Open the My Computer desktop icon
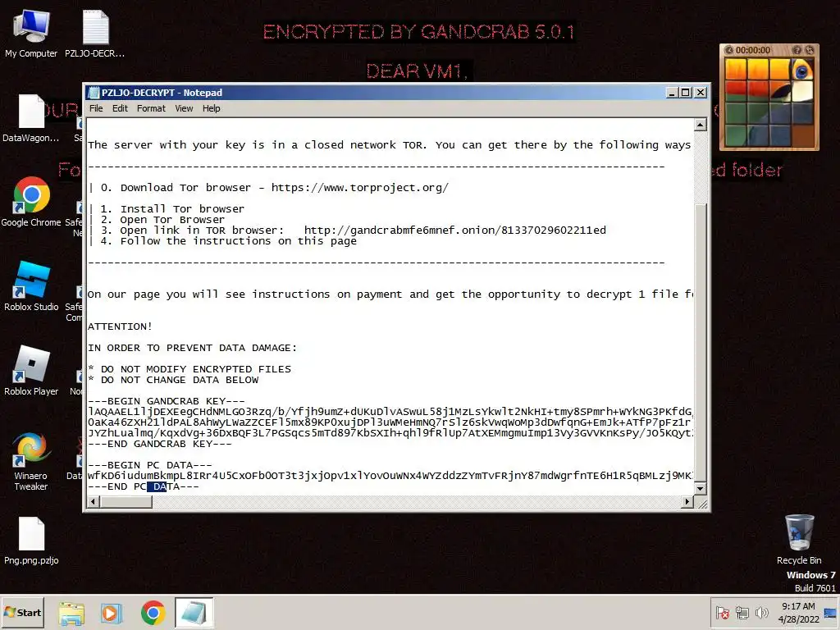 [31, 33]
